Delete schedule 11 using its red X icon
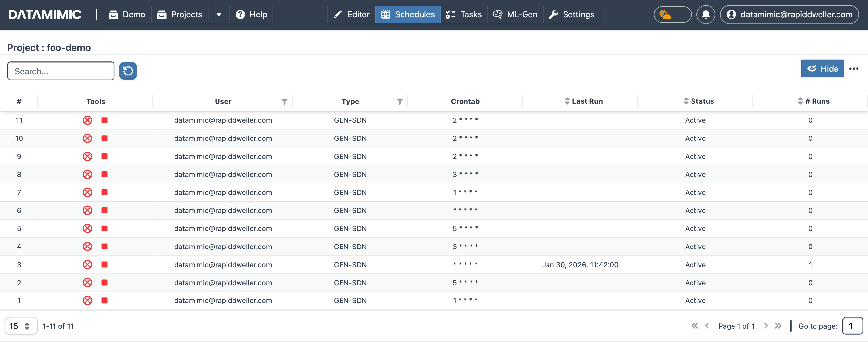The width and height of the screenshot is (868, 344). [x=87, y=120]
